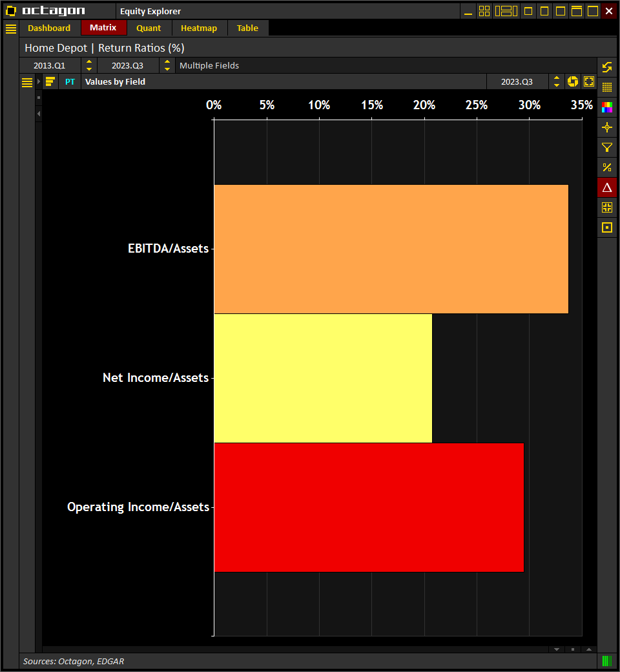Select the red Operating Income/Assets bar

369,507
